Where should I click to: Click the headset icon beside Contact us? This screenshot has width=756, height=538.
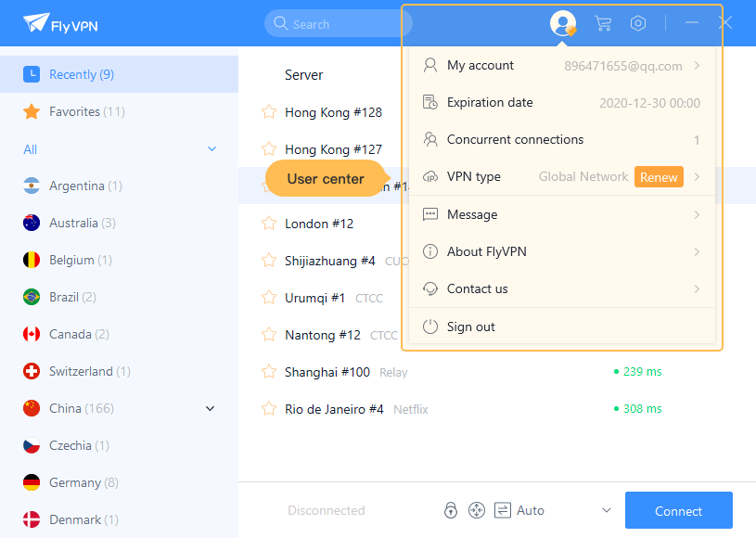430,288
